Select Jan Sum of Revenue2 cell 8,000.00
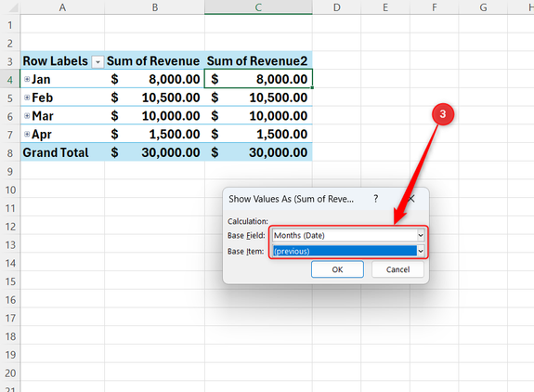 pos(258,79)
